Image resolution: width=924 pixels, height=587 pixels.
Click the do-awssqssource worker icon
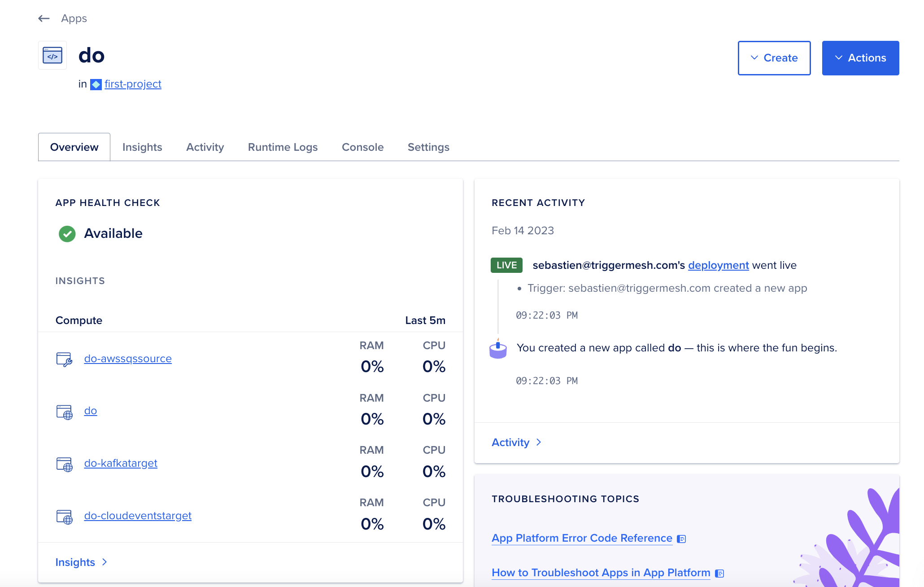point(64,359)
